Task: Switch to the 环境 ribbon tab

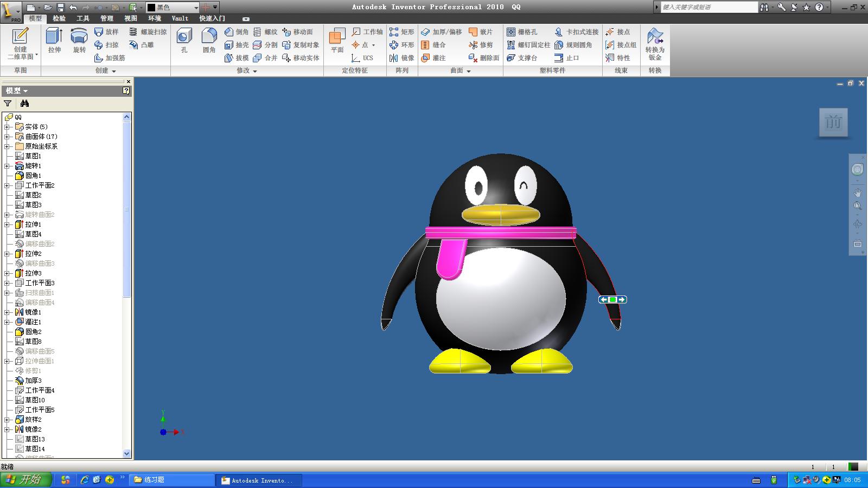Action: pyautogui.click(x=154, y=18)
